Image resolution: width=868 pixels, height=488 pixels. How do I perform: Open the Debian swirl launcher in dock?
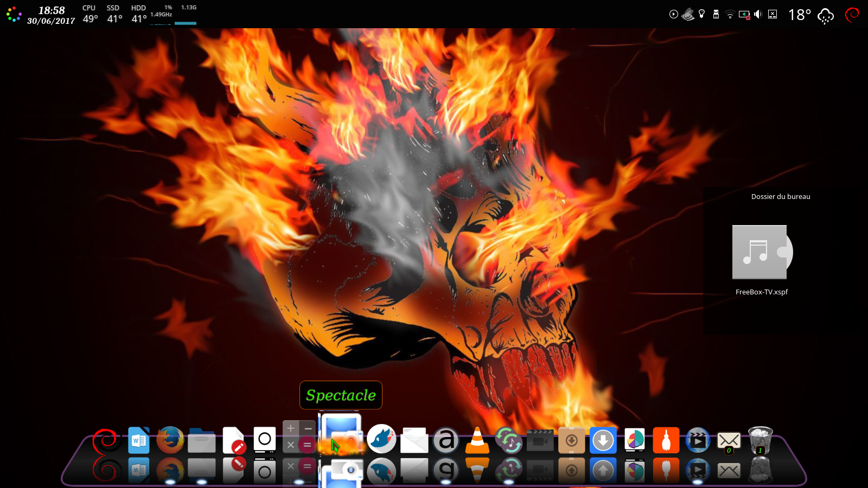[x=107, y=440]
